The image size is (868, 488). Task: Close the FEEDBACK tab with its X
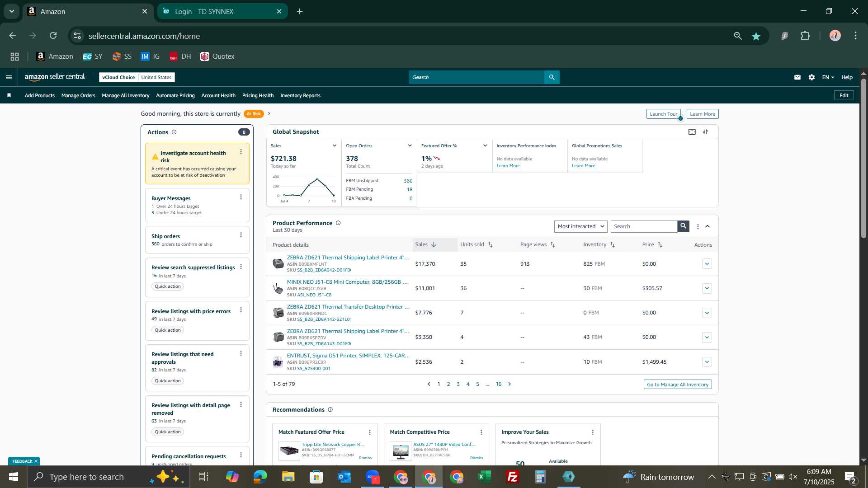click(36, 461)
